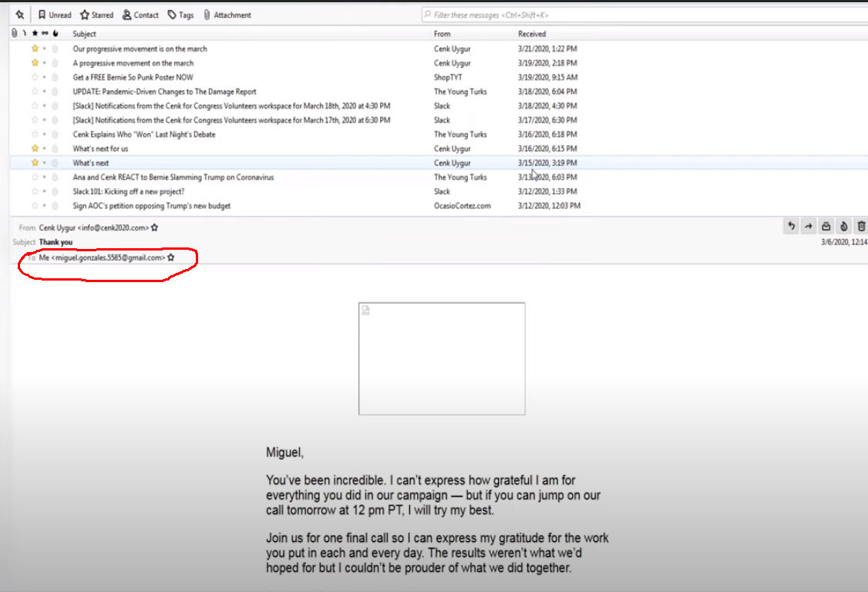868x592 pixels.
Task: Open 'UPDATE: Pandemic-Driven Changes to The Damage Report'
Action: [x=164, y=92]
